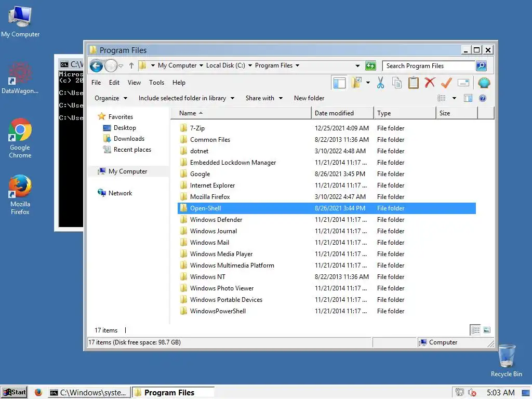532x399 pixels.
Task: Select Recent places in the navigation pane
Action: (127, 150)
